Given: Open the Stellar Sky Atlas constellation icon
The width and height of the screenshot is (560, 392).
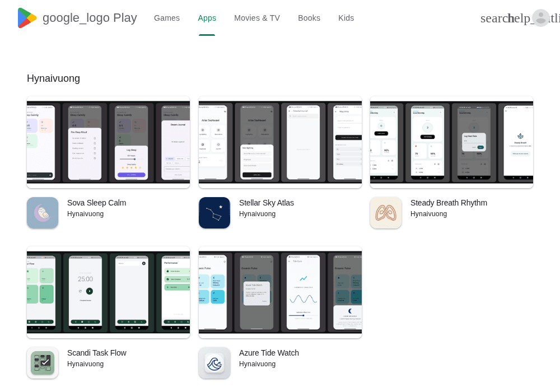Looking at the screenshot, I should click(x=214, y=213).
